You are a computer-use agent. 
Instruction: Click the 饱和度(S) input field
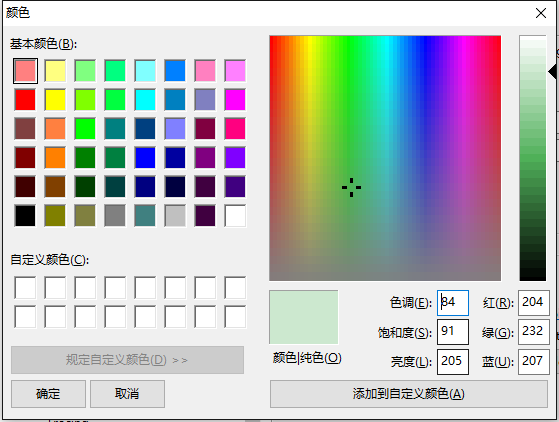[x=453, y=332]
